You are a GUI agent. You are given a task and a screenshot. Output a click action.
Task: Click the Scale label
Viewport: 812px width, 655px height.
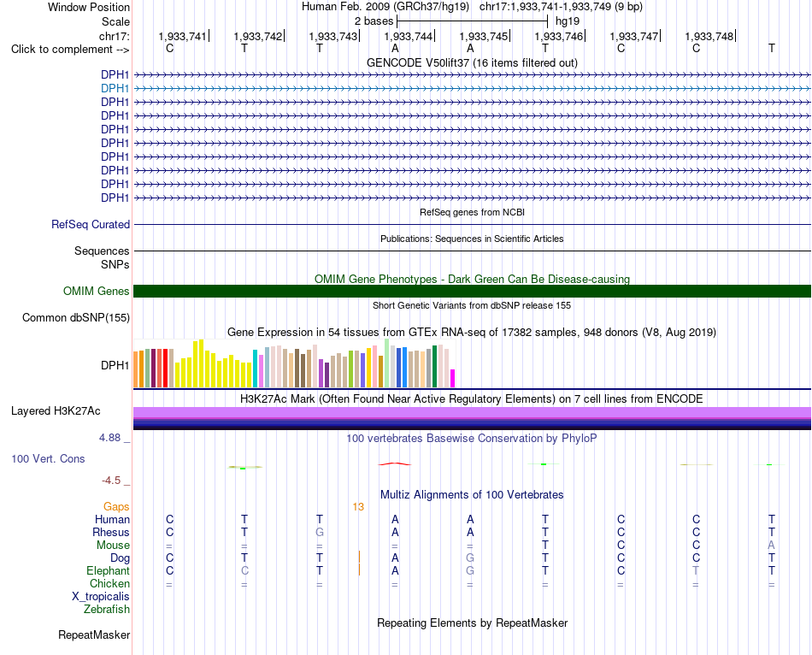(115, 21)
